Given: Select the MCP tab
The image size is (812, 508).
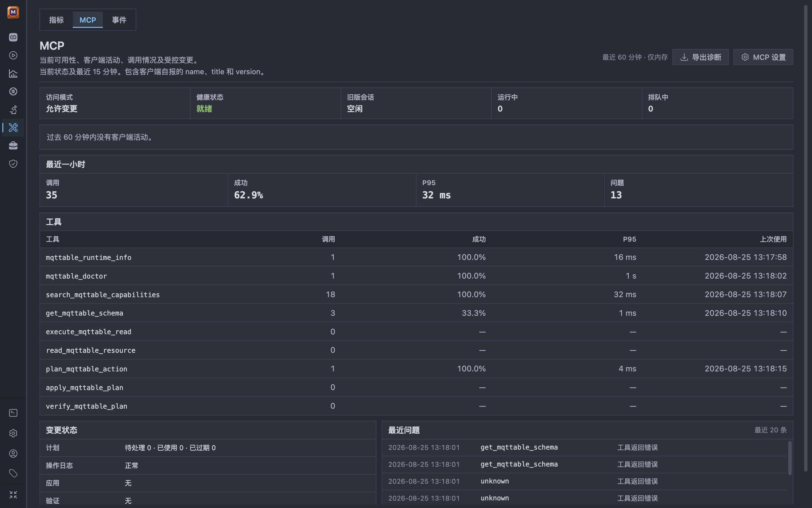Looking at the screenshot, I should click(x=88, y=20).
